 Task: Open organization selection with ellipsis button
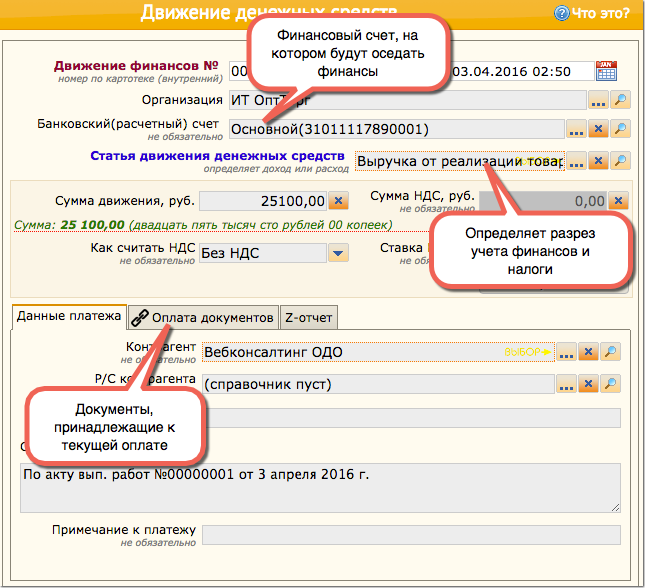click(x=598, y=100)
